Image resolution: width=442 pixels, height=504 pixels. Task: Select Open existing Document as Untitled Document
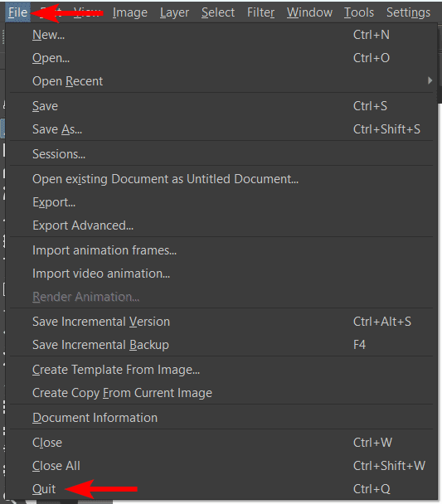(x=221, y=179)
